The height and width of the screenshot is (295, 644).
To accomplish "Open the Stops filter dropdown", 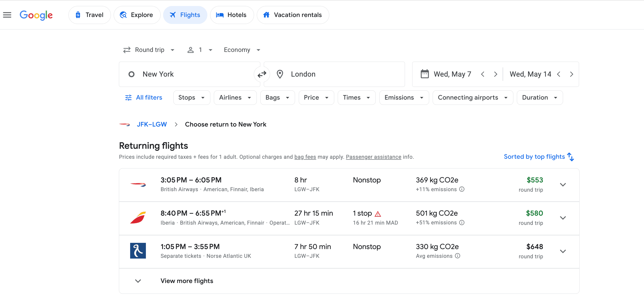I will pos(192,98).
